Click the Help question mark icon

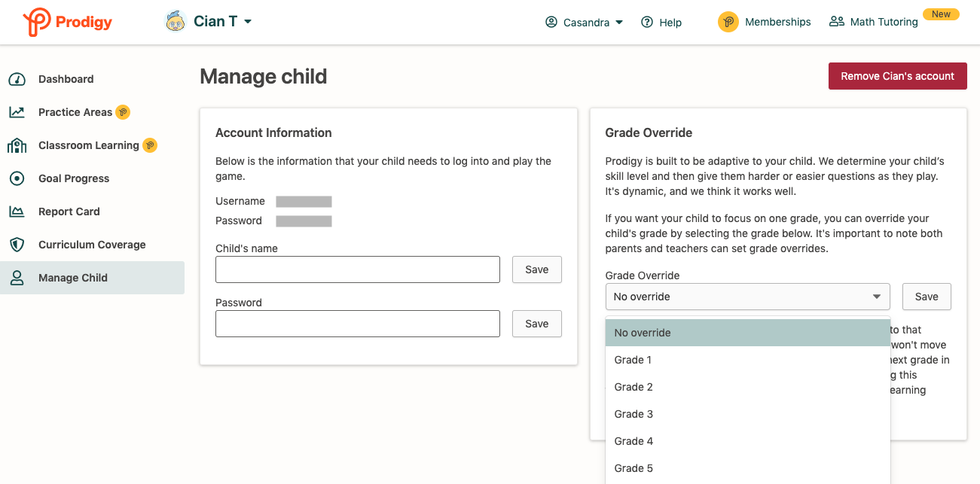click(x=646, y=22)
